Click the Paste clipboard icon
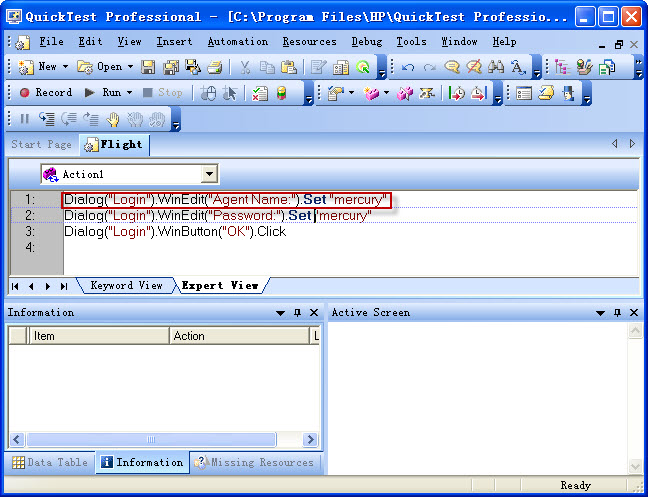This screenshot has height=497, width=648. (x=289, y=67)
